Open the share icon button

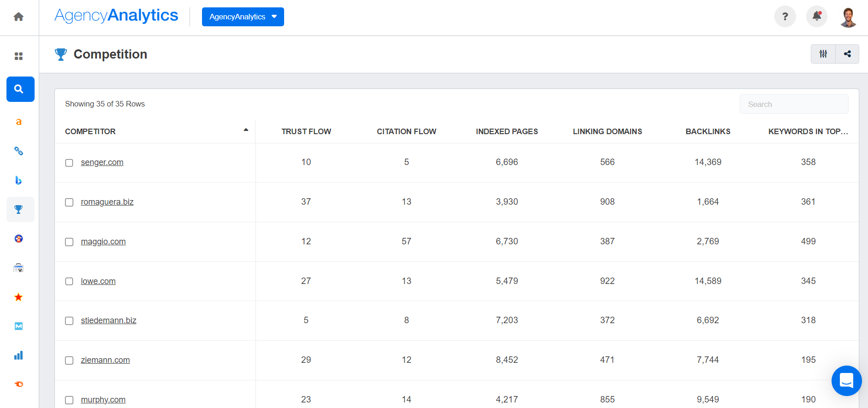click(x=847, y=54)
